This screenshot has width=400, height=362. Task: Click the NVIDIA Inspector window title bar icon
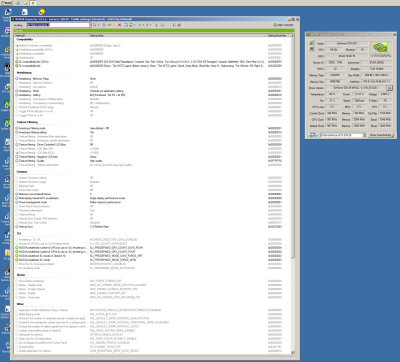point(308,34)
